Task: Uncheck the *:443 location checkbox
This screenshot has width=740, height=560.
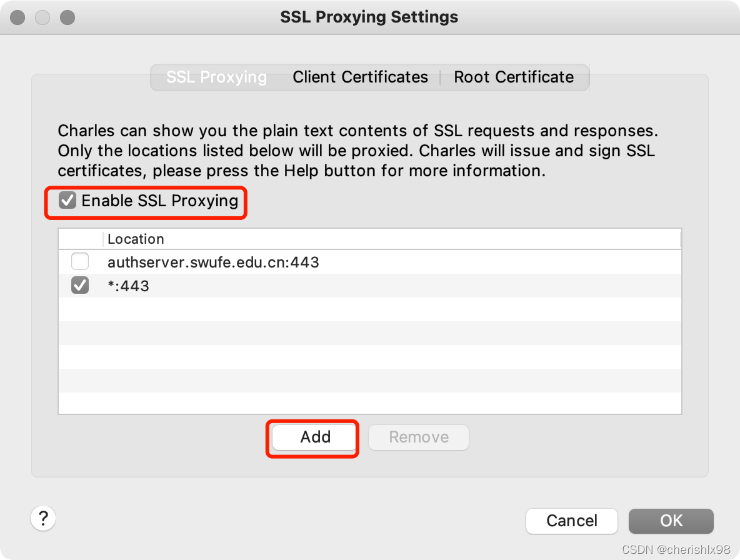Action: 80,286
